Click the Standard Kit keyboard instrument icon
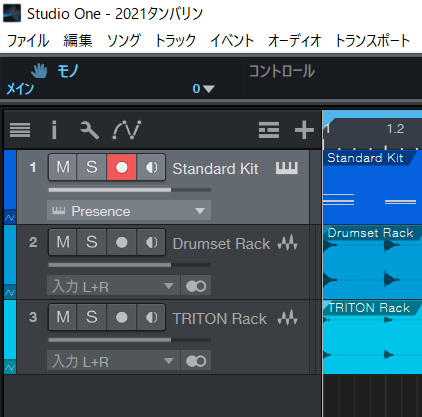422x417 pixels. coord(287,168)
